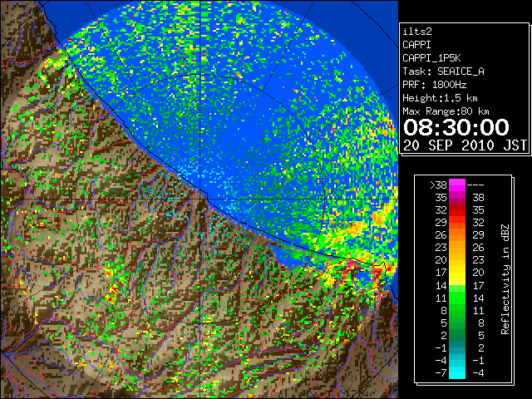Pick the red 32 dBZ legend color
The image size is (532, 399).
tap(457, 210)
